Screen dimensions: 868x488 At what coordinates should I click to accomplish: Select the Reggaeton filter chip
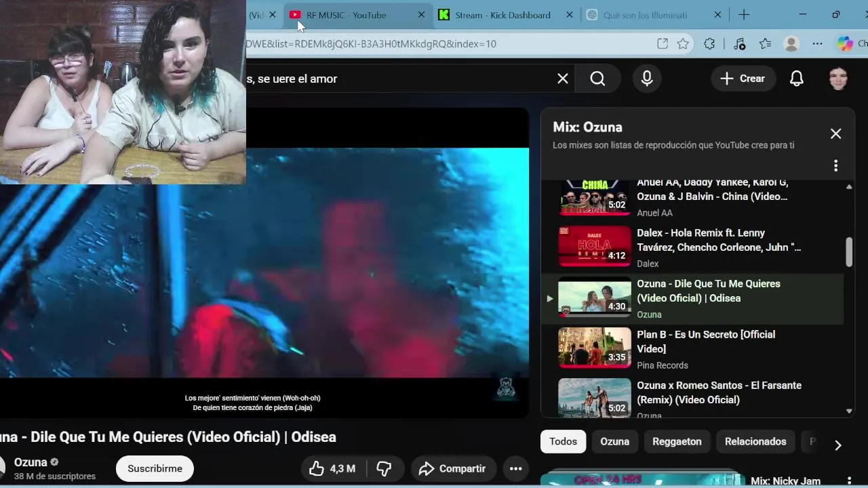pyautogui.click(x=677, y=441)
